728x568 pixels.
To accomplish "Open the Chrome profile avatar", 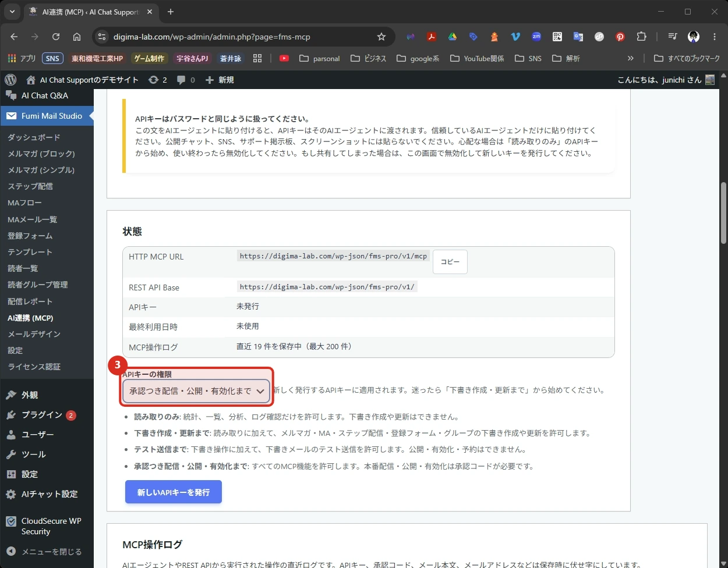I will 694,37.
